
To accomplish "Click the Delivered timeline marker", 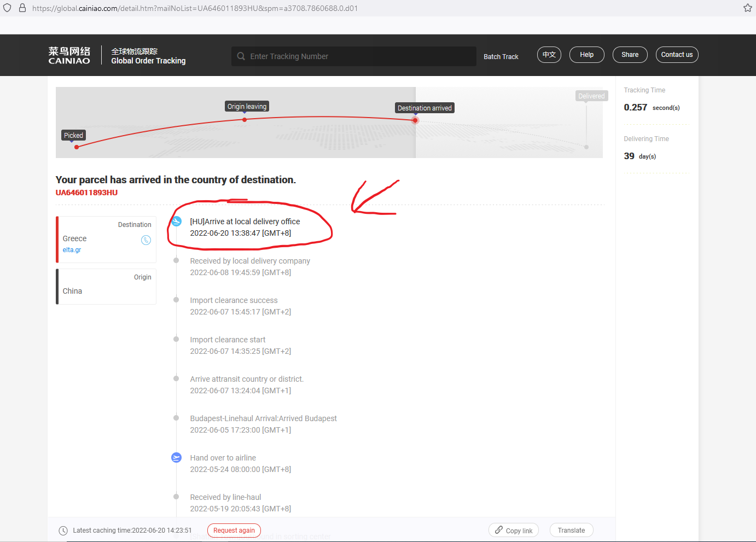I will (592, 96).
